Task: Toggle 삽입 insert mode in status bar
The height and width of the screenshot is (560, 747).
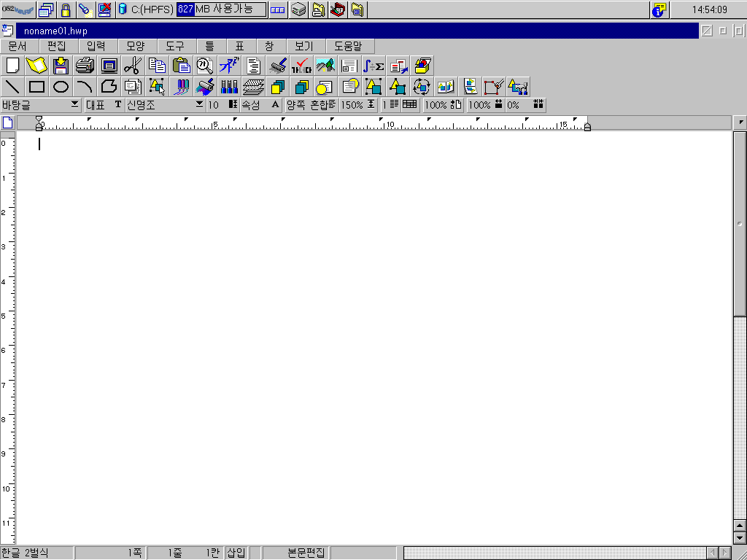Action: (236, 553)
